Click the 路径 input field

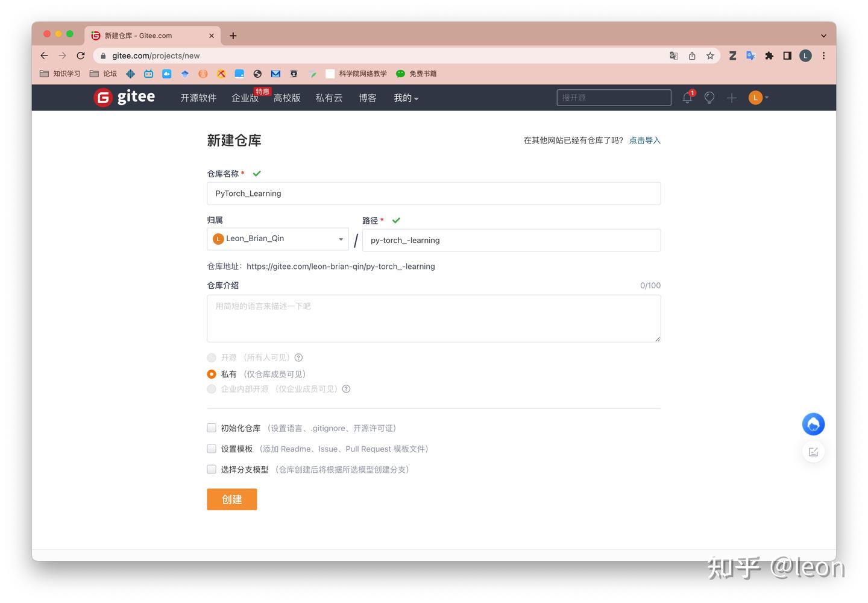[x=511, y=240]
